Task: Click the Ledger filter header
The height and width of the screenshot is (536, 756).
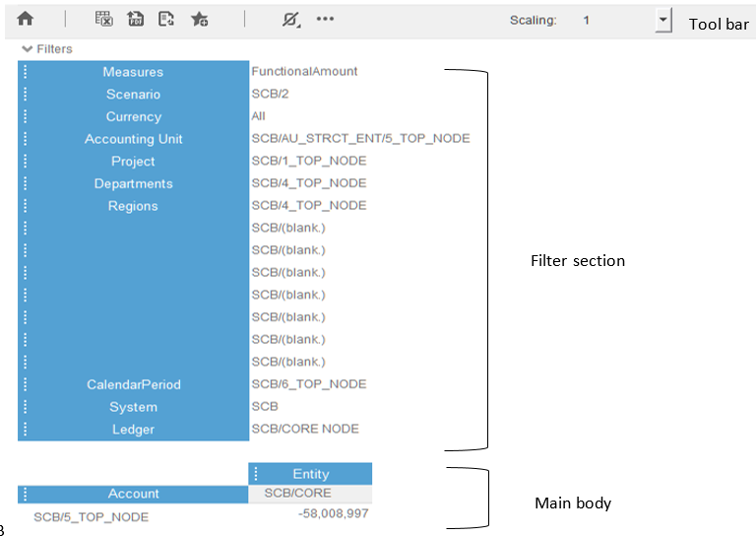Action: pyautogui.click(x=133, y=430)
